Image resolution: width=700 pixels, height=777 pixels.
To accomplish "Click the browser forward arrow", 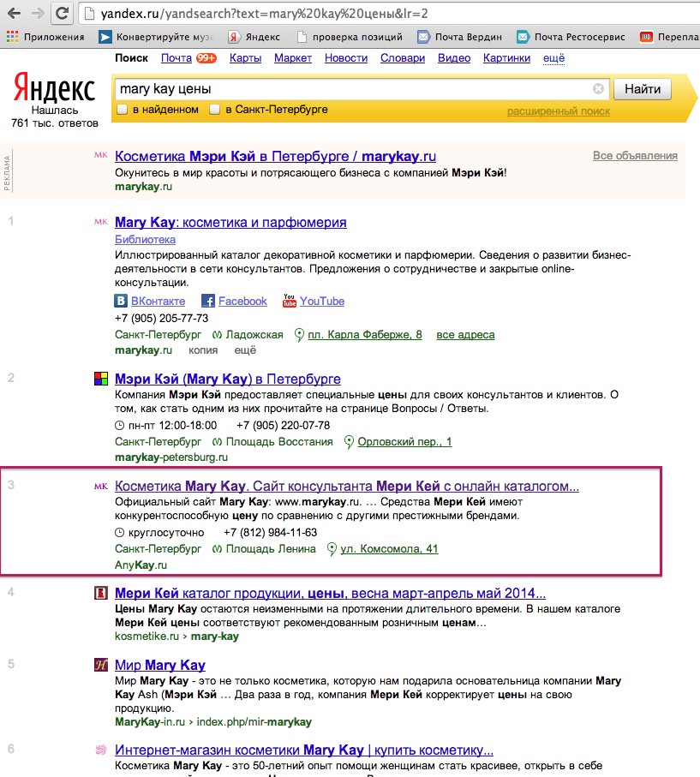I will (39, 13).
